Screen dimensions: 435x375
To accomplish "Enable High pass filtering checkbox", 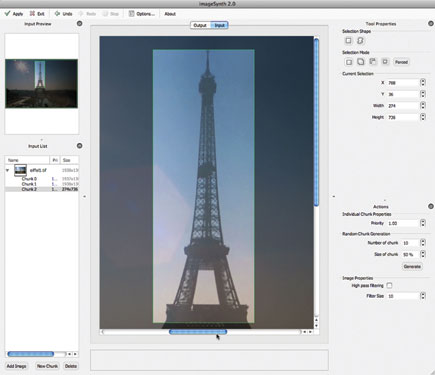I will coord(389,285).
